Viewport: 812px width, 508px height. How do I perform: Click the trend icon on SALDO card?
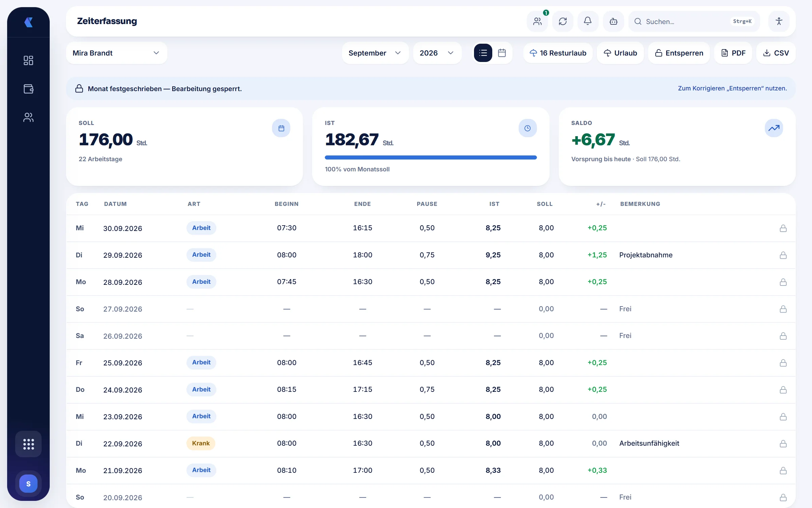pos(774,128)
